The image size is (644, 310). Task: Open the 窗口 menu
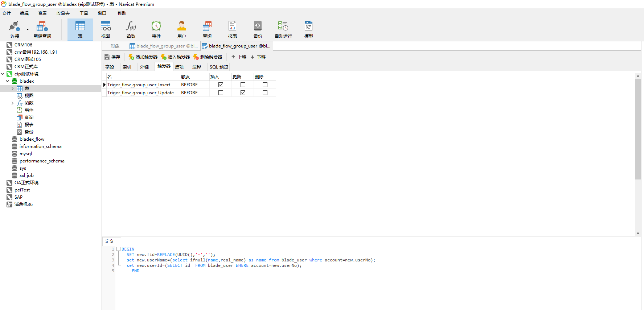tap(102, 13)
